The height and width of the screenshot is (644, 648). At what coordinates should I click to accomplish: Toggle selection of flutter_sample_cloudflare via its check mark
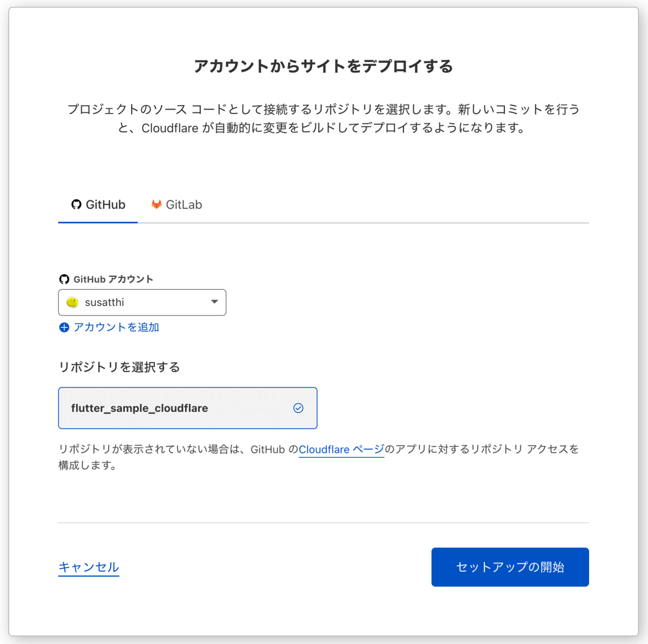click(299, 408)
